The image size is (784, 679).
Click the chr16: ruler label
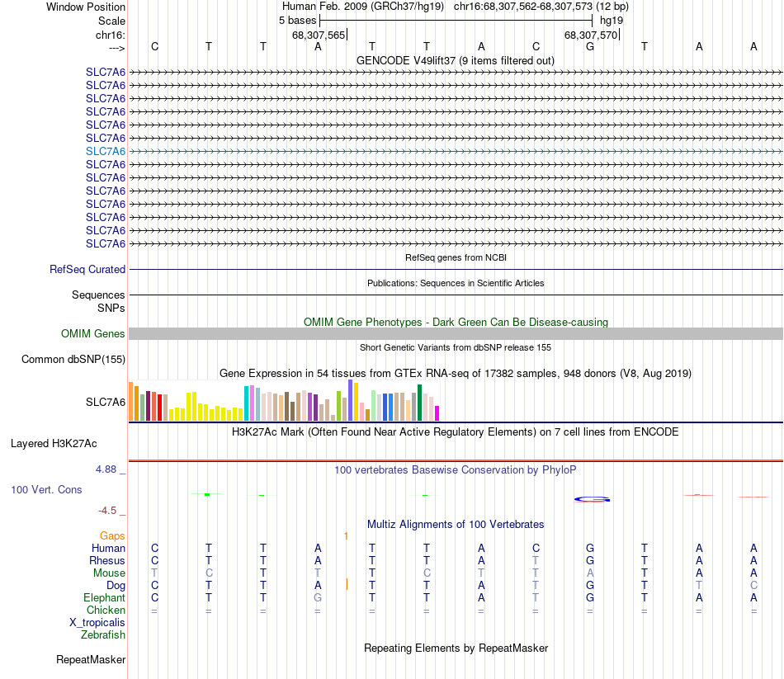(111, 35)
